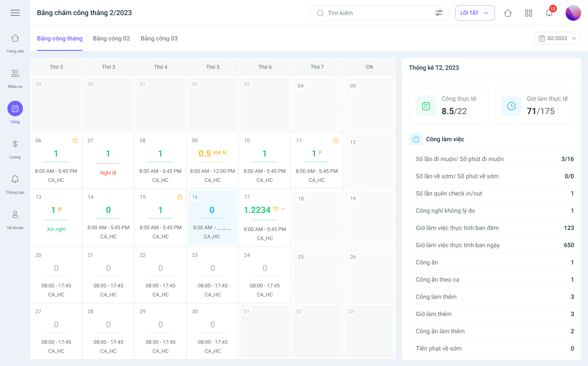
Task: Click the Công thực tế calendar icon
Action: tap(426, 106)
